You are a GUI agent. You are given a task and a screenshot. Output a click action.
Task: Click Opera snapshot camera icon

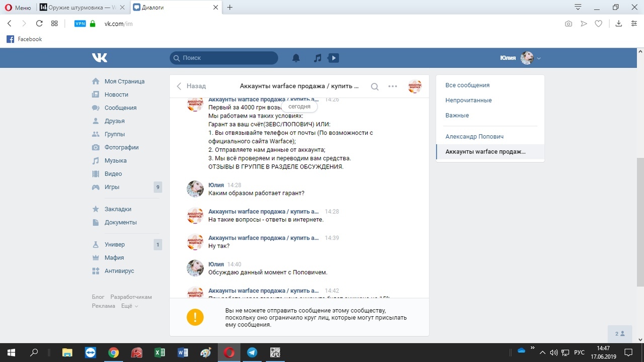(569, 24)
